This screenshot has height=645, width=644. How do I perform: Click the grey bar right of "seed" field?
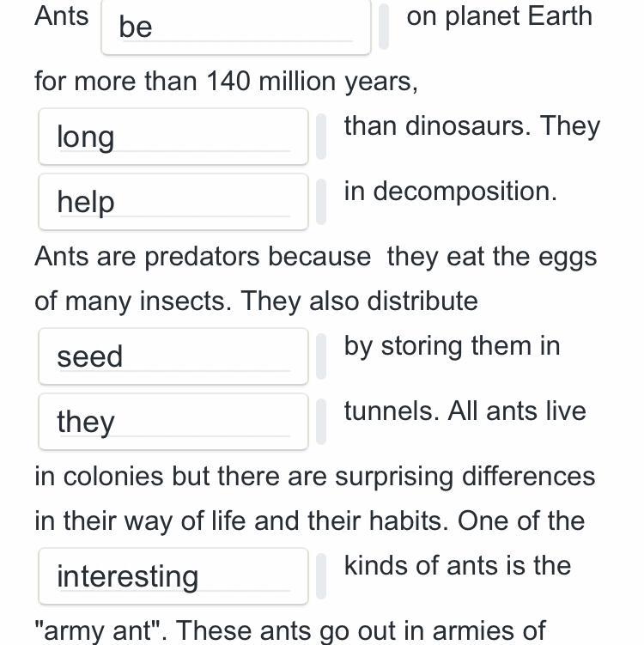coord(321,356)
